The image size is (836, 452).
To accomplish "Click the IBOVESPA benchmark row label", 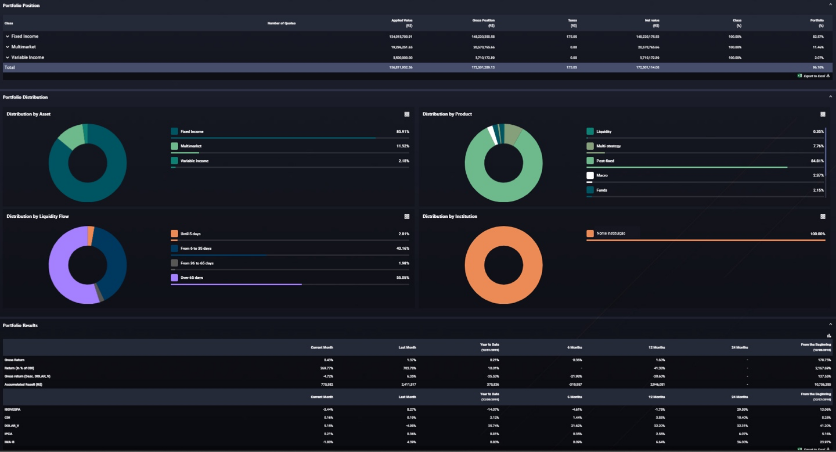I will [12, 409].
